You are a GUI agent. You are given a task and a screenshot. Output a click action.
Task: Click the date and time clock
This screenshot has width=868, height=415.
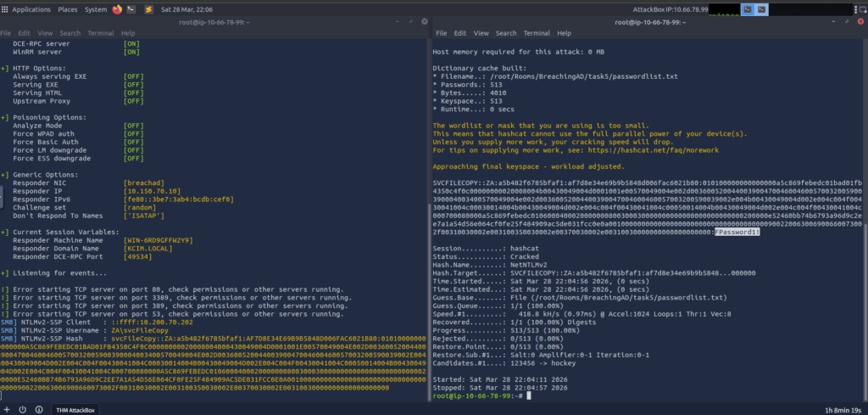pos(186,9)
